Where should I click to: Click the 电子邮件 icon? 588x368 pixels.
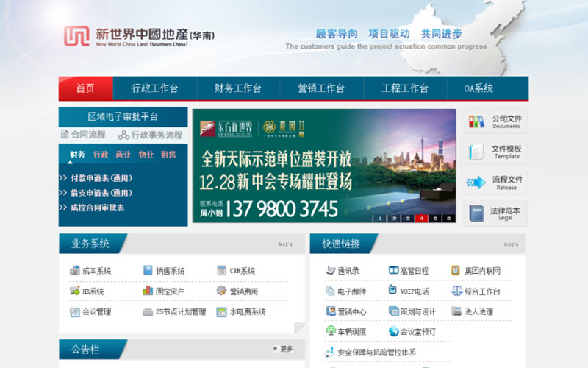[x=330, y=291]
